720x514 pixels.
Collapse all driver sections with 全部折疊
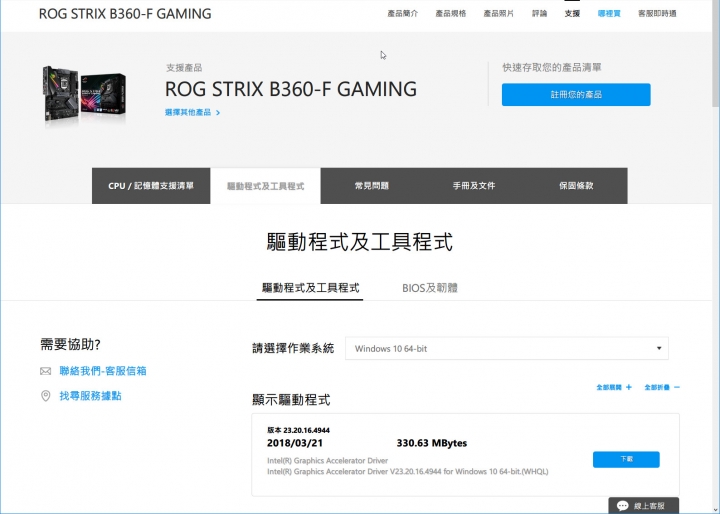[662, 387]
